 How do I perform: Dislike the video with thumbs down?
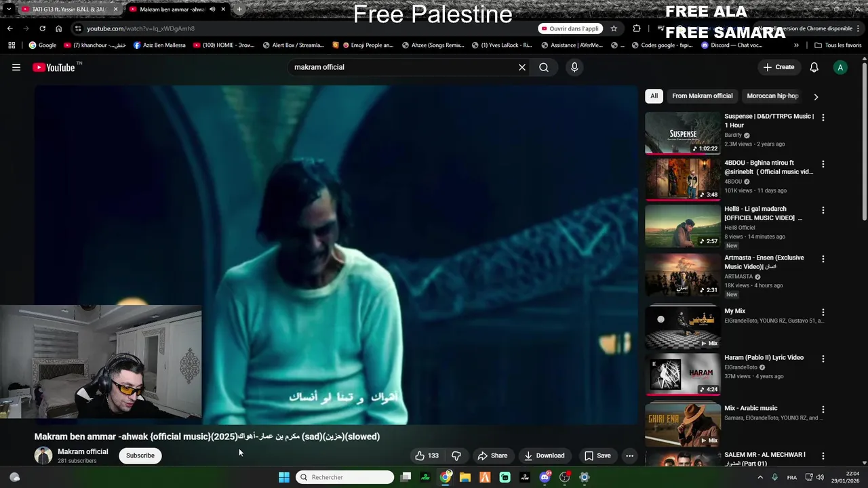[456, 455]
